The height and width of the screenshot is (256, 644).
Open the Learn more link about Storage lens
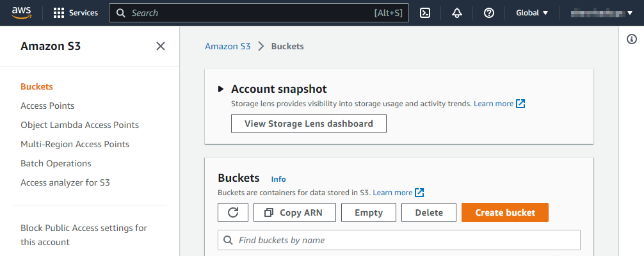[494, 104]
